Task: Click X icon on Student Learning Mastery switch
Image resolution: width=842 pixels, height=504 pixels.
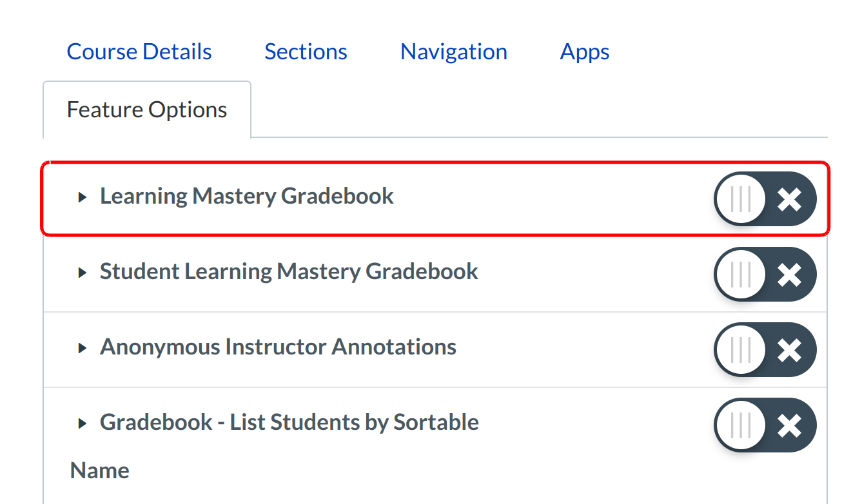Action: 789,275
